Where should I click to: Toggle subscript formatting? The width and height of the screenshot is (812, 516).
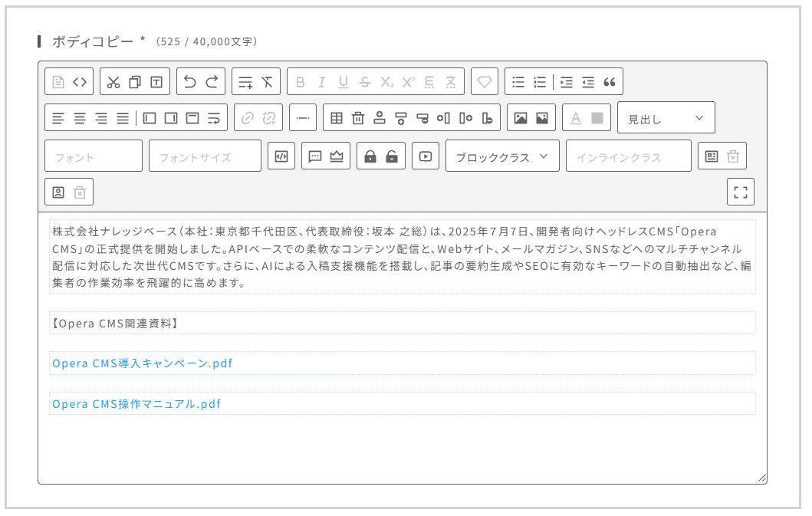[x=387, y=82]
